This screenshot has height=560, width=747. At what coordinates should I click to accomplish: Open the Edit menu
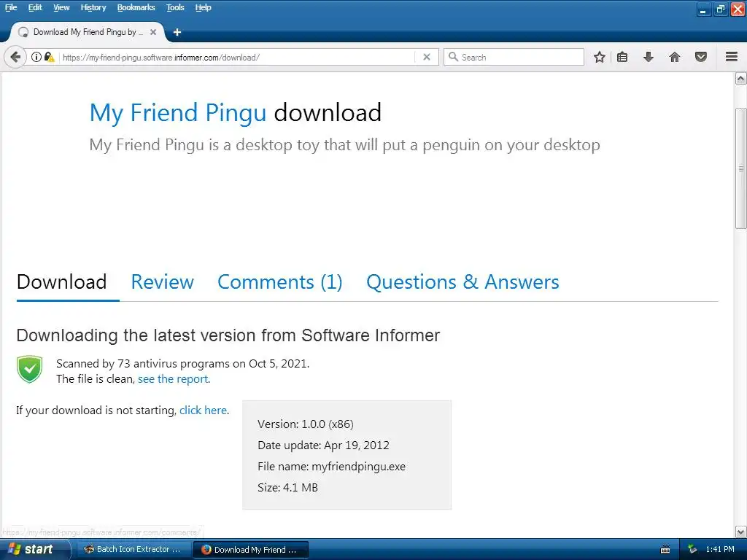tap(35, 7)
